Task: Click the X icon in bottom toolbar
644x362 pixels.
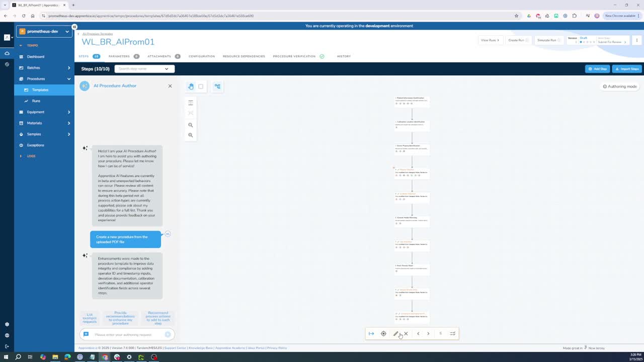Action: coord(406,334)
